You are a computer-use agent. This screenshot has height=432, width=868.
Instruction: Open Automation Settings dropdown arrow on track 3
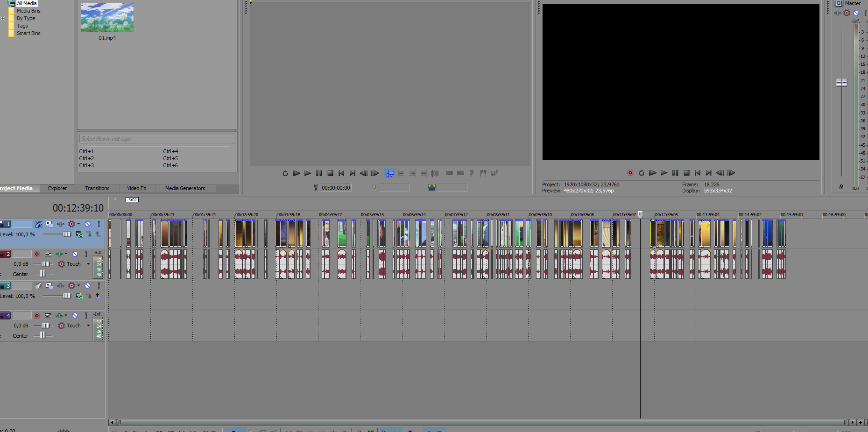78,285
